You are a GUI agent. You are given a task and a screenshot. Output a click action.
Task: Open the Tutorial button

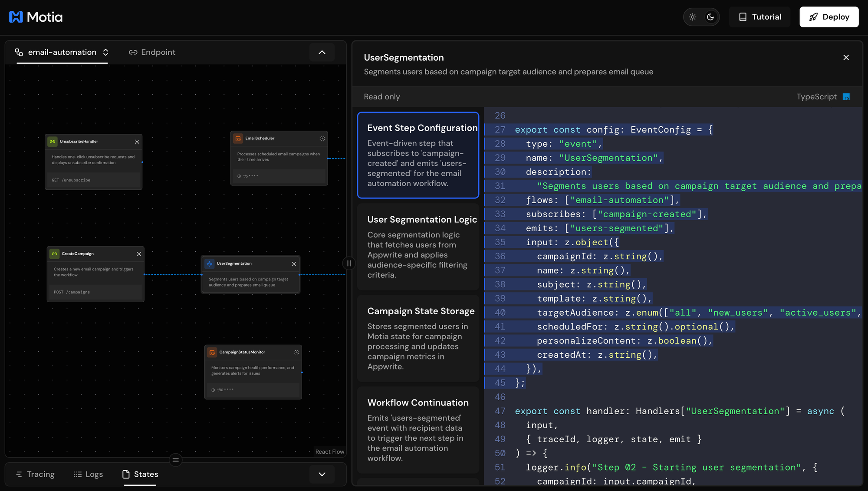point(760,17)
